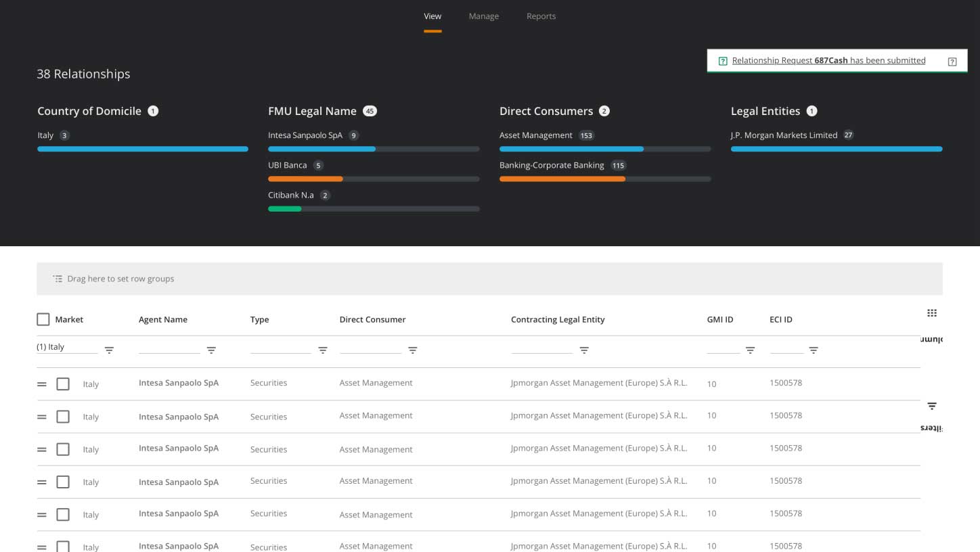Click the 27 badge beside J.P. Morgan Markets

[x=848, y=135]
